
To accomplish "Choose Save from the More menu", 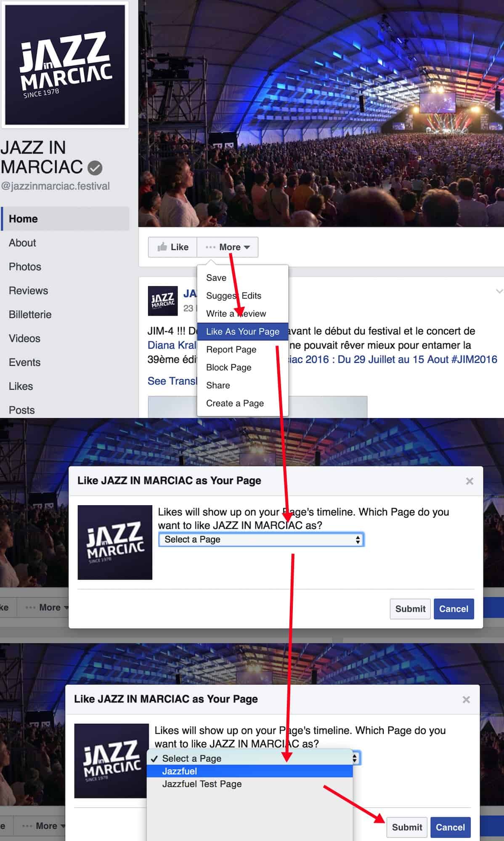I will coord(243,278).
